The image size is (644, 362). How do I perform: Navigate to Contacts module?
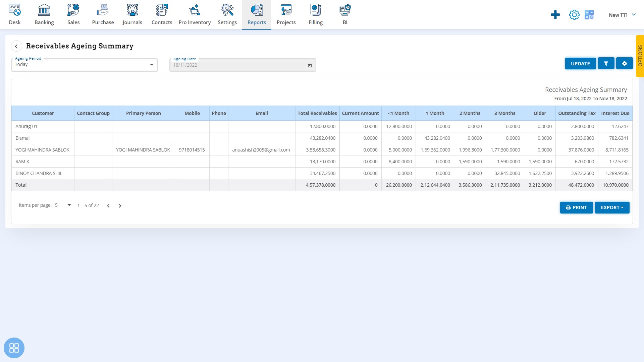[162, 14]
